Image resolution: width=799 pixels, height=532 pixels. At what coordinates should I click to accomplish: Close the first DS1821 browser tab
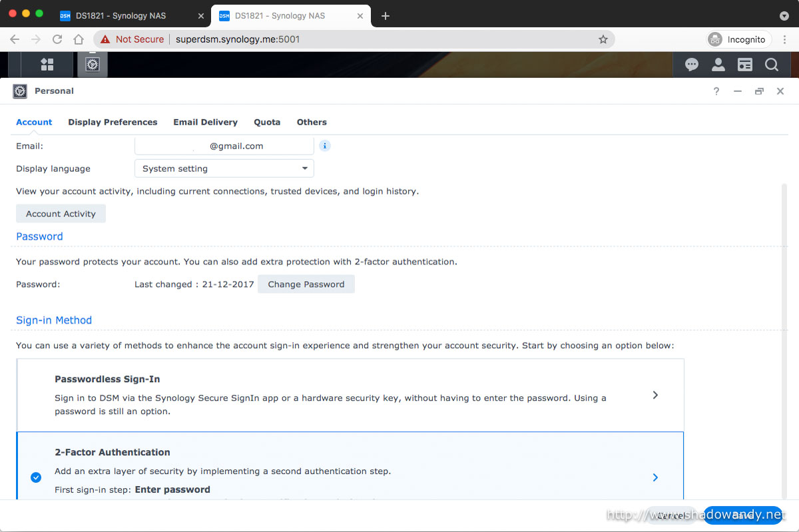point(201,16)
